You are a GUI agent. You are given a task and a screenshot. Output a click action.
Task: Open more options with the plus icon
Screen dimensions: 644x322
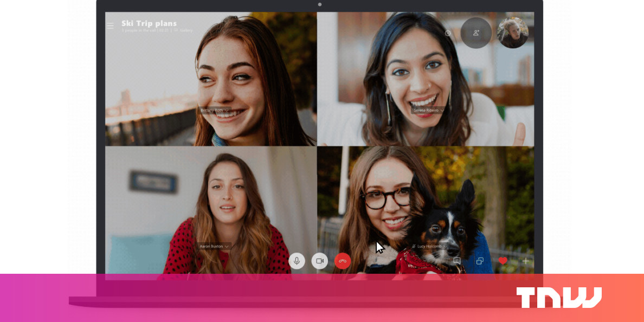[x=524, y=261]
